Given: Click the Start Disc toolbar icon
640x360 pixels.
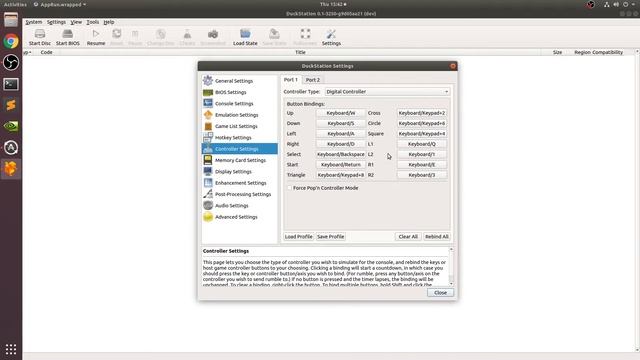Looking at the screenshot, I should [40, 34].
